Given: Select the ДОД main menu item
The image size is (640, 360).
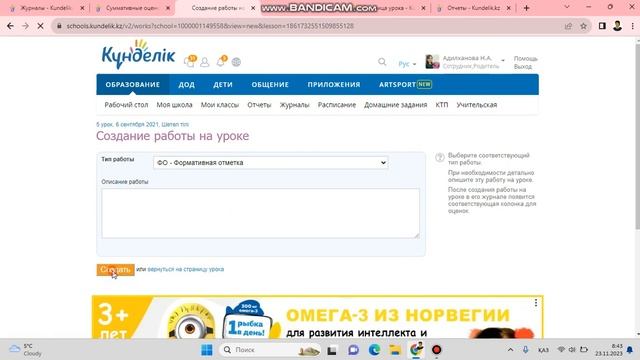Looking at the screenshot, I should coord(187,84).
